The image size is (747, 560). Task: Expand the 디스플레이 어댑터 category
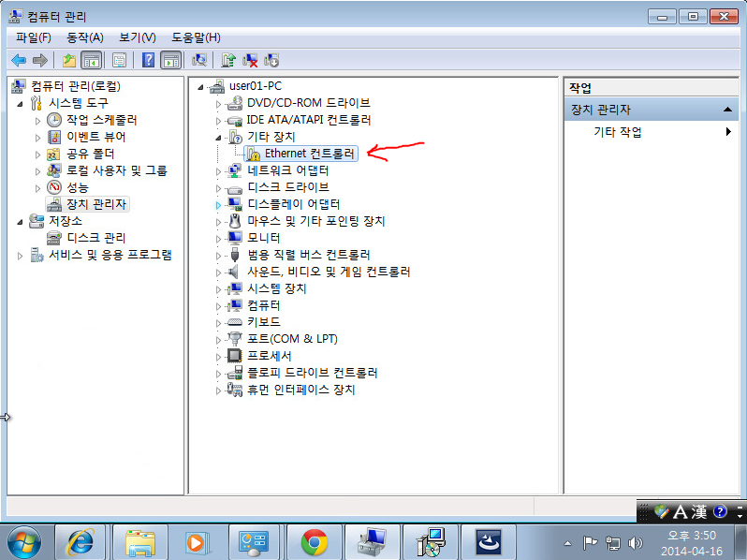click(x=218, y=205)
